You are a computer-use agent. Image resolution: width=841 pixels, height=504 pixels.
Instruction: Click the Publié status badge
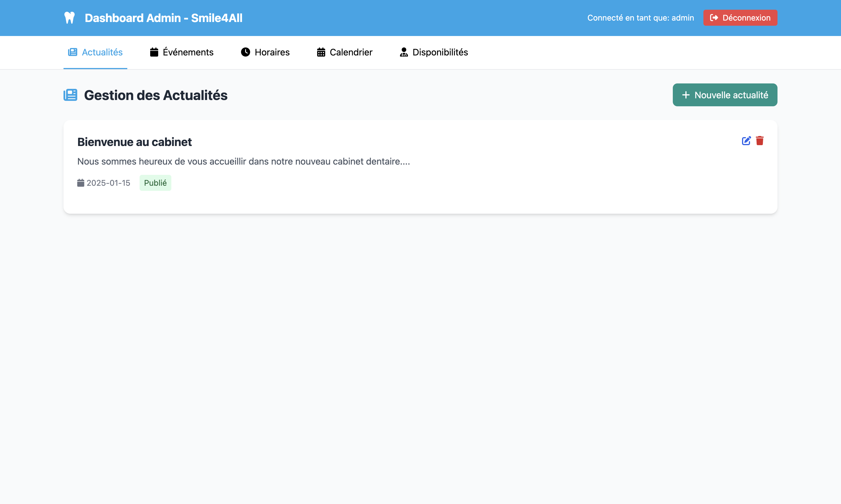pos(155,182)
